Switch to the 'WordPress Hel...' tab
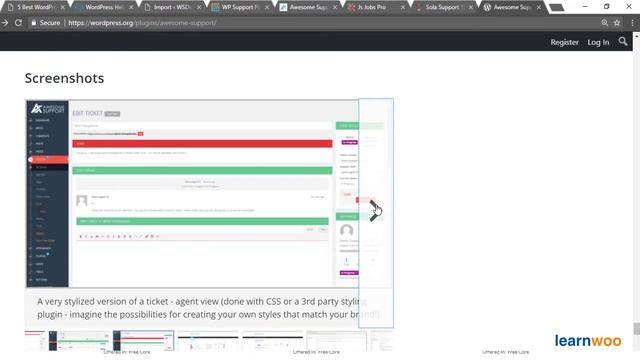 104,7
